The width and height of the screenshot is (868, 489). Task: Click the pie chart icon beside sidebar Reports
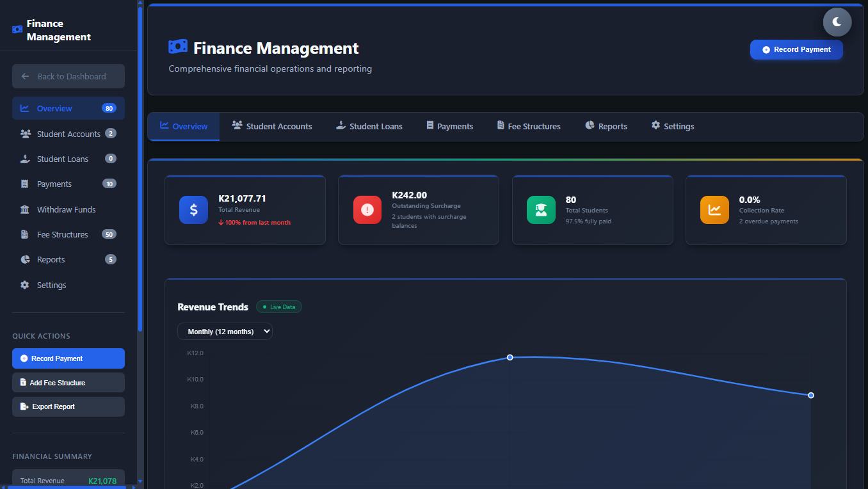[25, 260]
